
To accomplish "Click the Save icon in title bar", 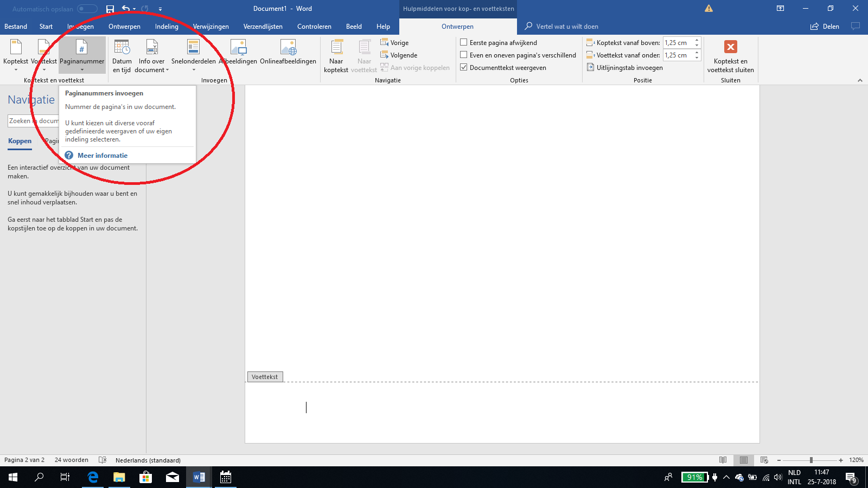I will click(110, 9).
